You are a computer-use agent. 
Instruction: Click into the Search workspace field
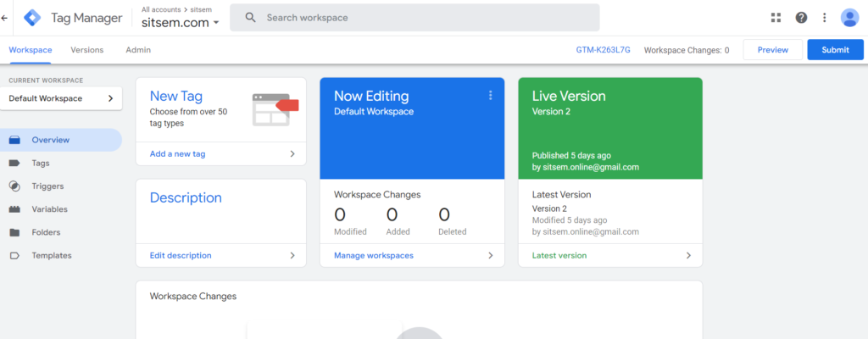tap(415, 18)
